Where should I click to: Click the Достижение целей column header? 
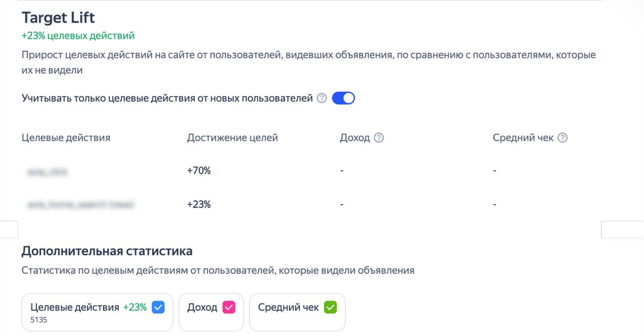[x=232, y=138]
